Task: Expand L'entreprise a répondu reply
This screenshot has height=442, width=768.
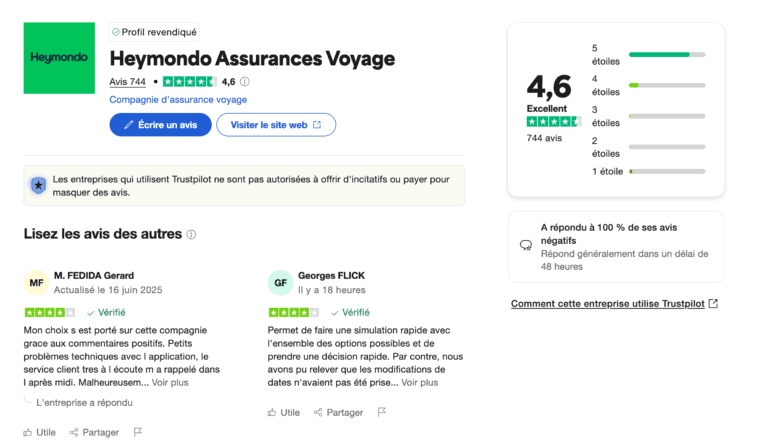Action: point(84,402)
